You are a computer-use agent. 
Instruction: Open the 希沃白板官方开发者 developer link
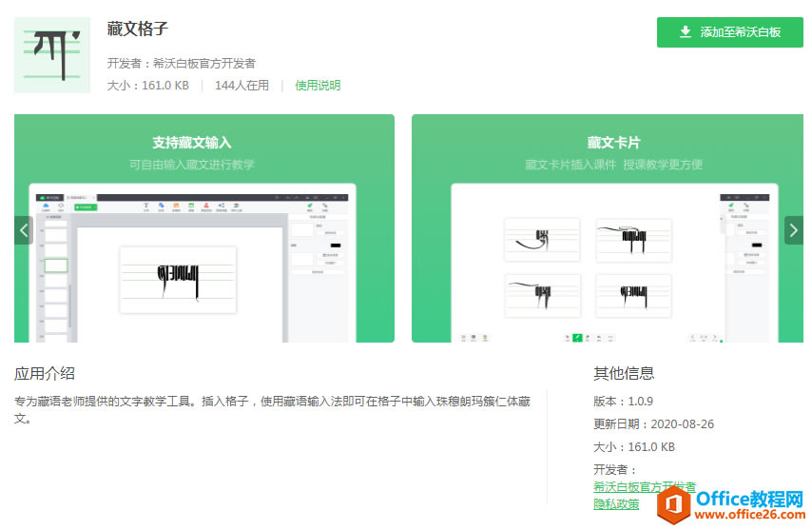645,487
